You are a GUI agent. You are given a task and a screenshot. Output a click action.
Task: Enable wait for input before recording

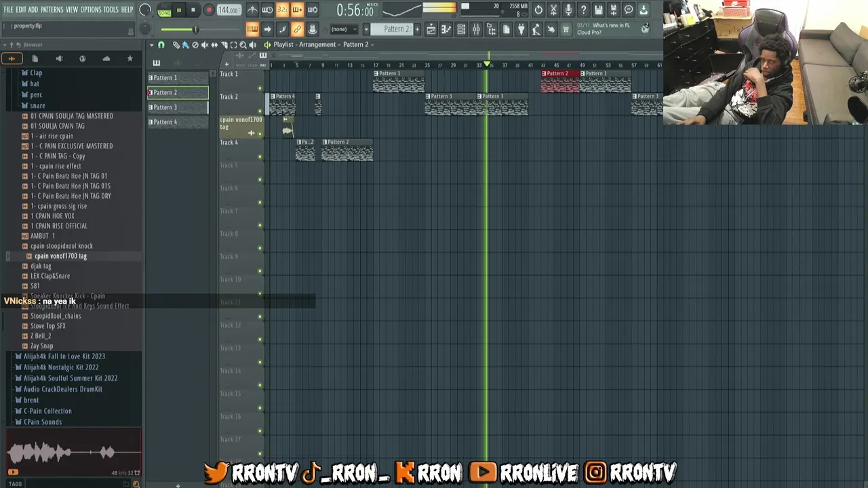[267, 9]
